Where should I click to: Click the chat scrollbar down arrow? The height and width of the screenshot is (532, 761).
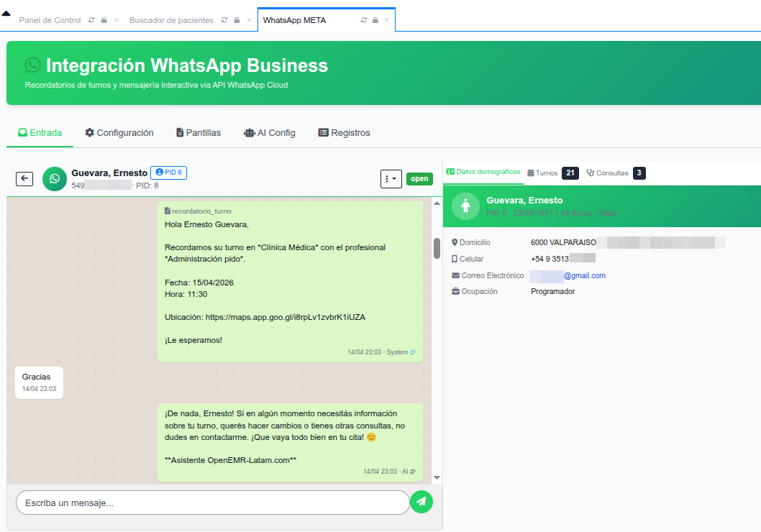tap(437, 477)
